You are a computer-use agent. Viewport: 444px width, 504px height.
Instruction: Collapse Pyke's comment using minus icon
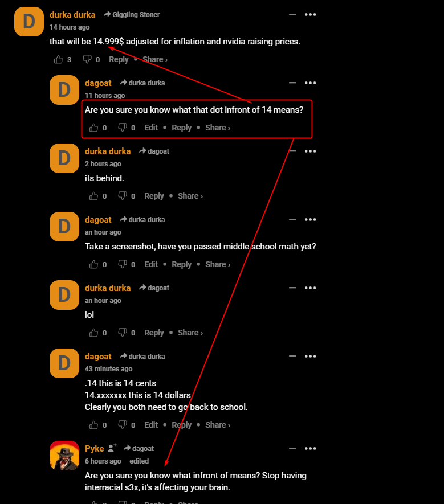point(292,448)
